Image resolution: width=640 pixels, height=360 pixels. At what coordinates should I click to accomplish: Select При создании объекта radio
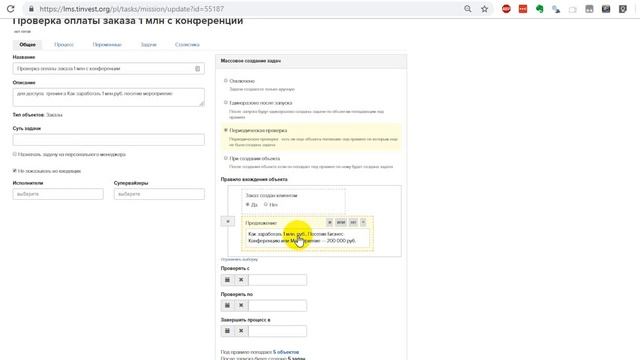click(x=226, y=158)
